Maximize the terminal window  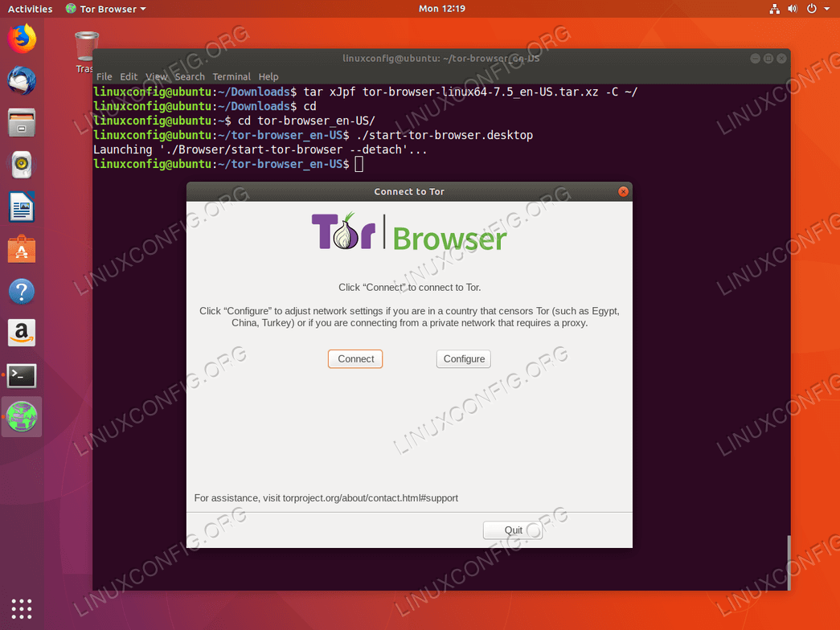pyautogui.click(x=768, y=59)
